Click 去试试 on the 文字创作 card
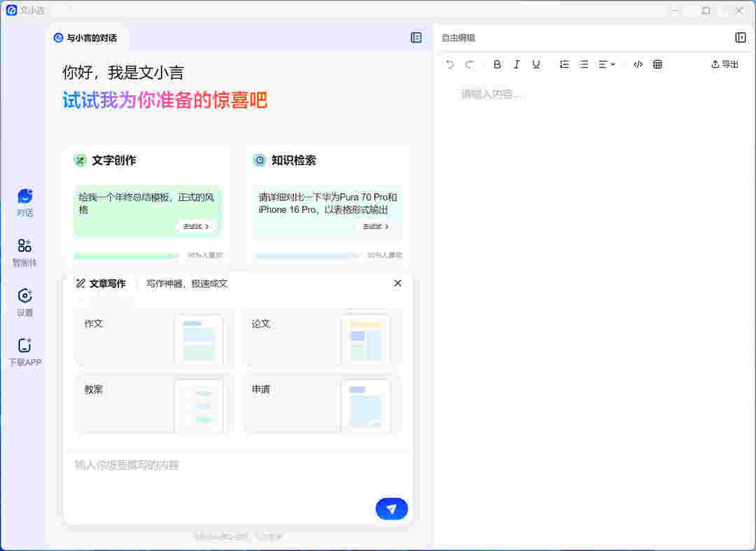756x551 pixels. (197, 226)
